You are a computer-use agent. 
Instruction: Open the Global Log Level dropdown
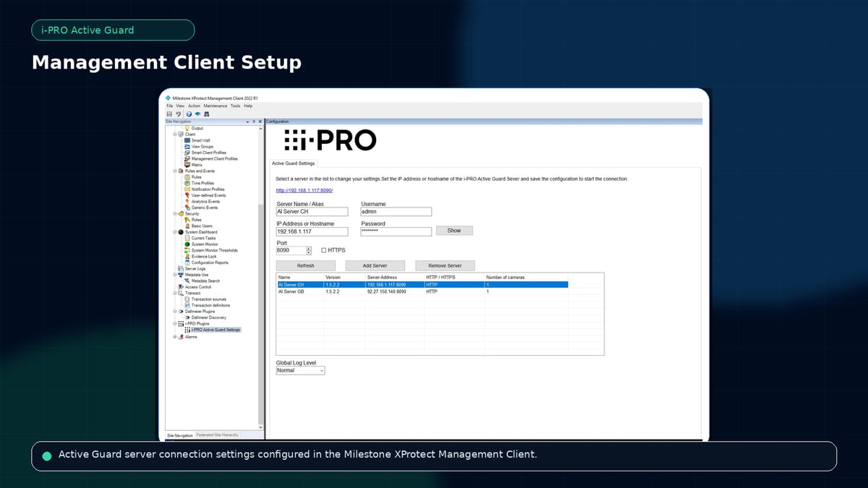[x=301, y=370]
